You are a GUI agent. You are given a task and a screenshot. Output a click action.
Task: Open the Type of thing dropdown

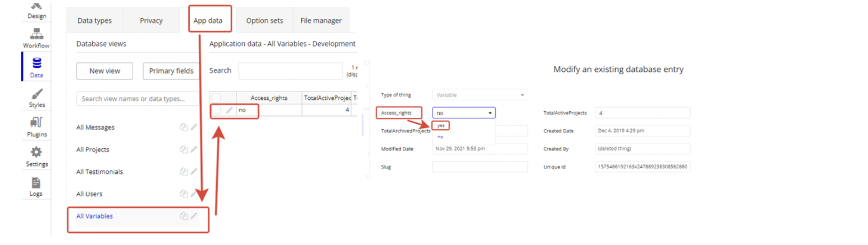click(480, 95)
